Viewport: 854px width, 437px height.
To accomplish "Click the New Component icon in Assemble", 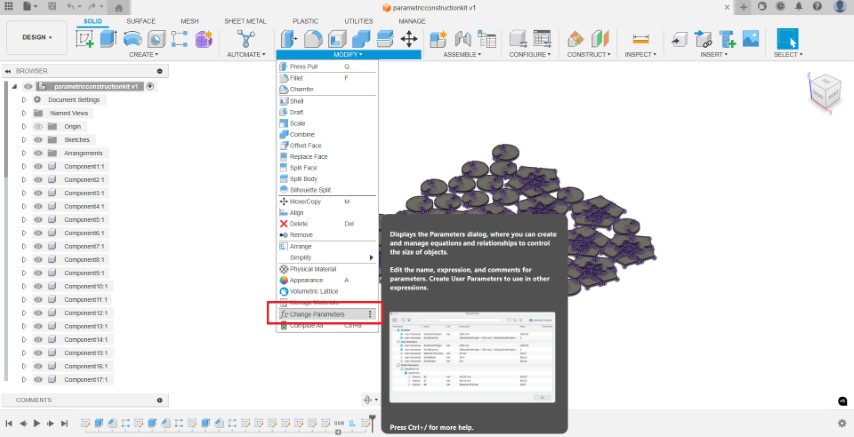I will [438, 39].
